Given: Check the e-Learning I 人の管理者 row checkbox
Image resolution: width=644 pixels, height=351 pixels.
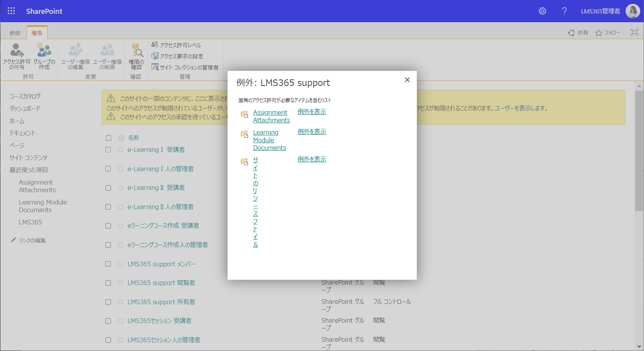Looking at the screenshot, I should coord(108,169).
